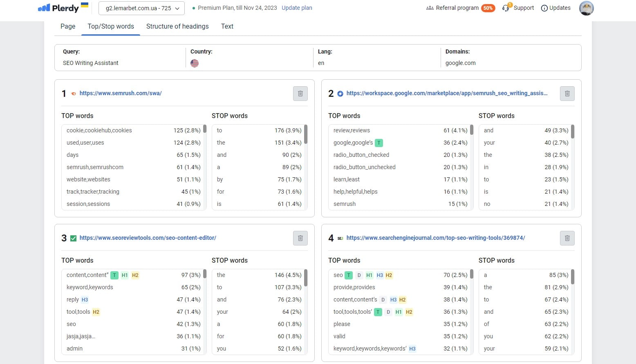Viewport: 636px width, 364px height.
Task: Select the review,reviews row
Action: pyautogui.click(x=400, y=130)
